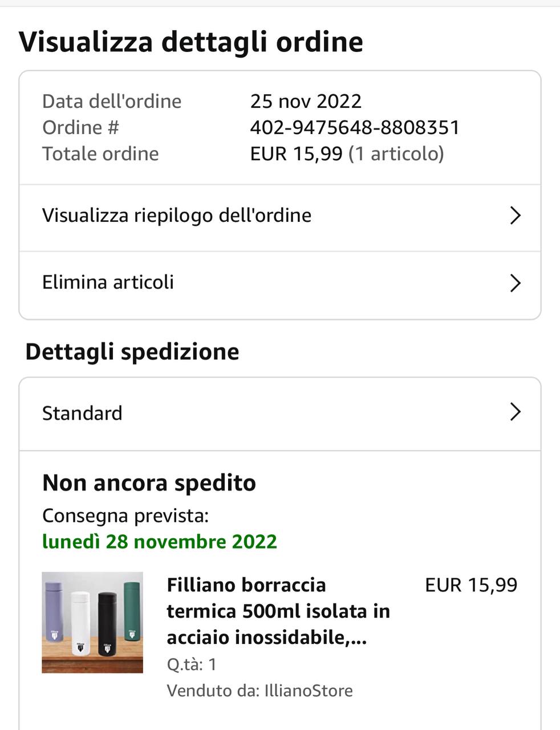Select the Elimina articoli option
560x730 pixels.
108,282
